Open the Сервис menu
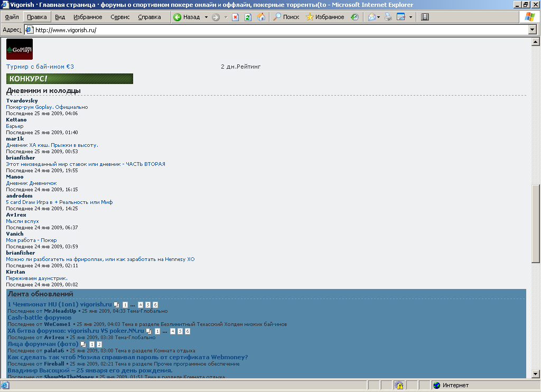 (x=120, y=17)
